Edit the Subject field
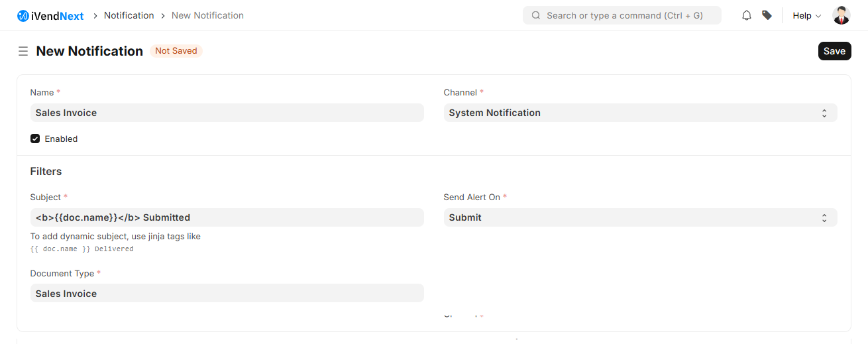Screen dimensions: 868x344 227,218
